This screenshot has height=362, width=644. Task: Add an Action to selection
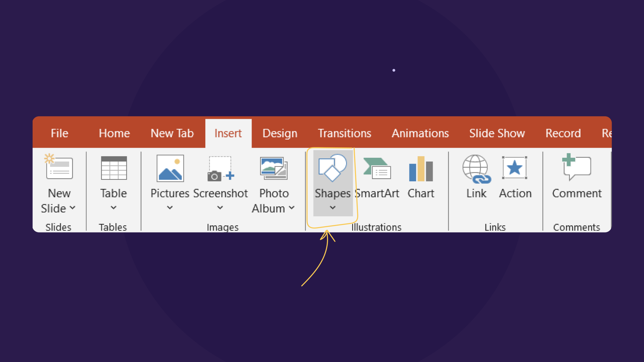pyautogui.click(x=515, y=174)
